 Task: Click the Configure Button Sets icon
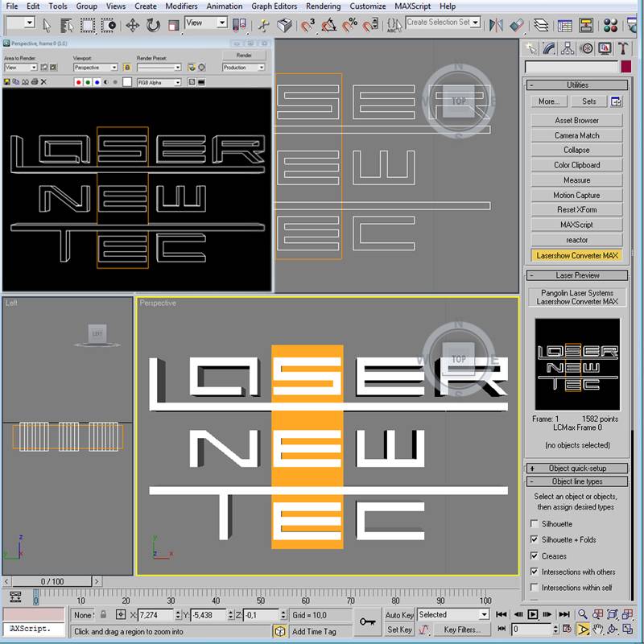616,101
